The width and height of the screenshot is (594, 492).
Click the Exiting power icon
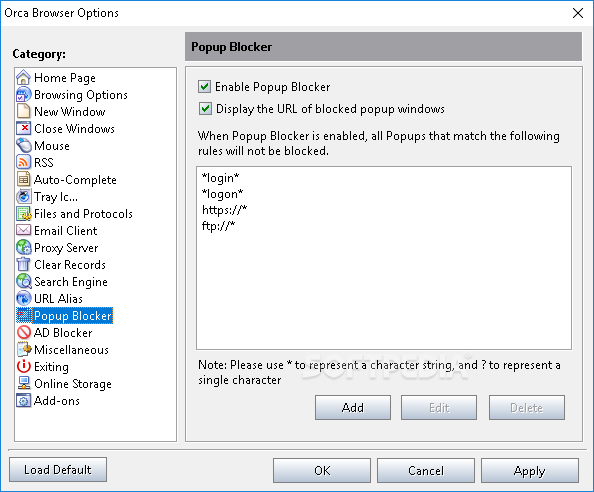[x=23, y=366]
